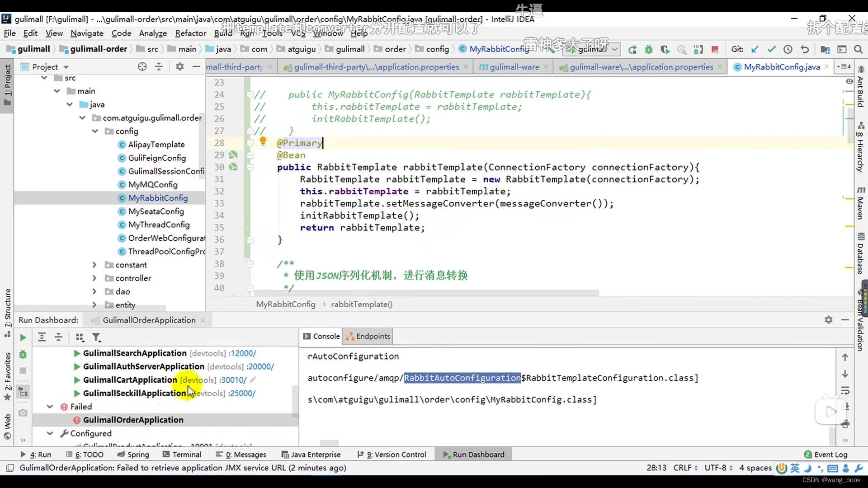Open MyRabbitConfig in project tree
Viewport: 868px width, 488px height.
click(x=158, y=198)
